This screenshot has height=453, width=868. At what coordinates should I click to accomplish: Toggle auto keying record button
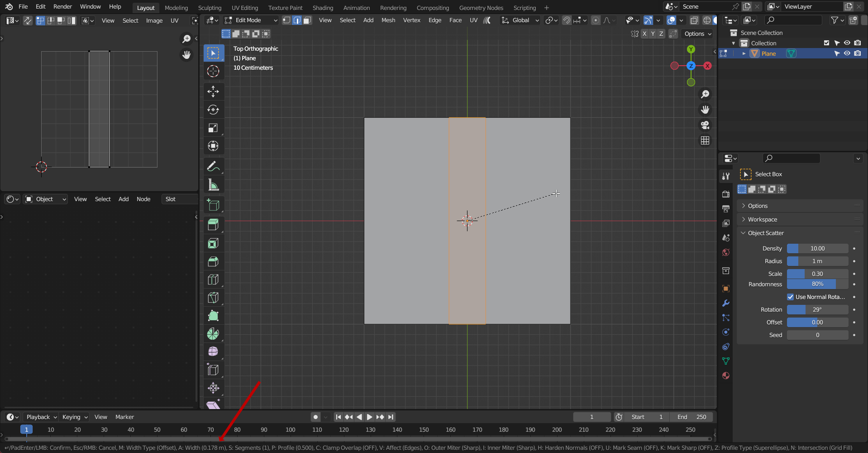point(315,417)
